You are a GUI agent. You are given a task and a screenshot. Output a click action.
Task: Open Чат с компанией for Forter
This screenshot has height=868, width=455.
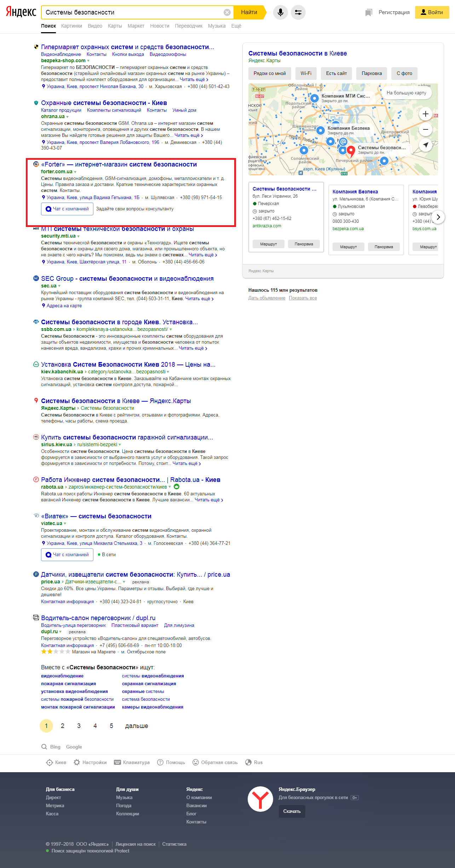pos(67,209)
